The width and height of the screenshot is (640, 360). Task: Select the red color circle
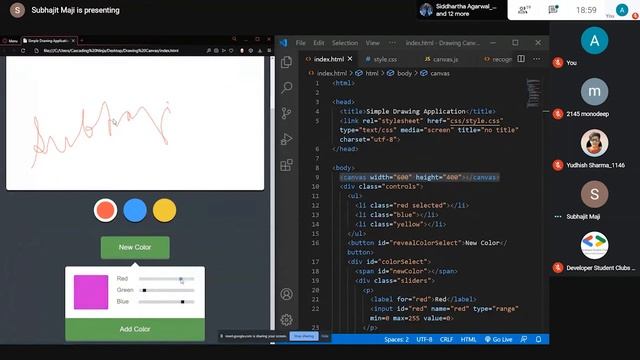[105, 211]
